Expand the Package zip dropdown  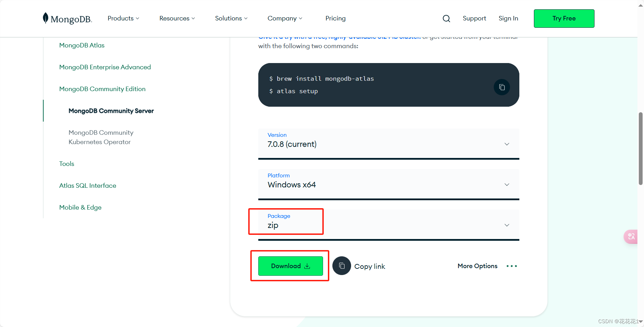[x=388, y=225]
